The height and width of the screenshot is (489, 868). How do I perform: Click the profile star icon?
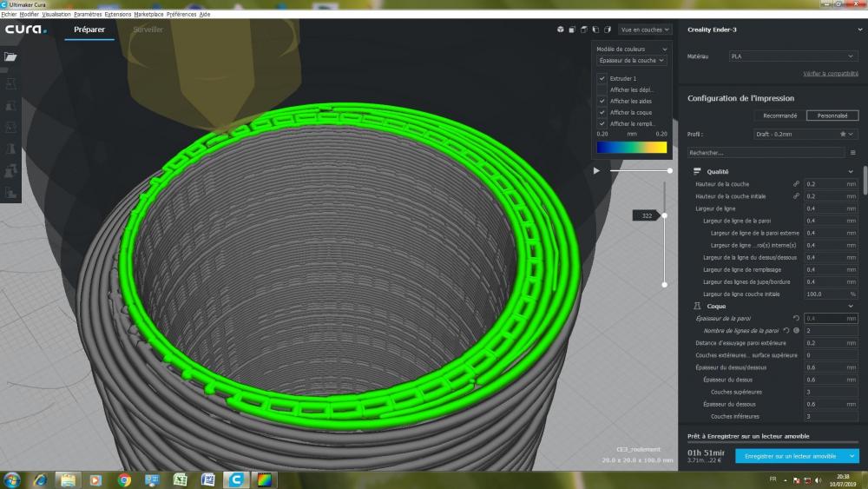(x=843, y=134)
